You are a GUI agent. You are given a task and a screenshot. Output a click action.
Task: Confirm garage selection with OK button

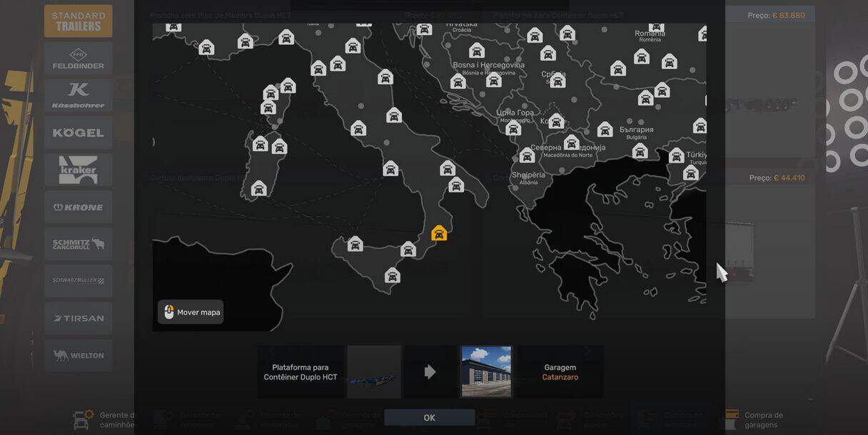coord(429,418)
